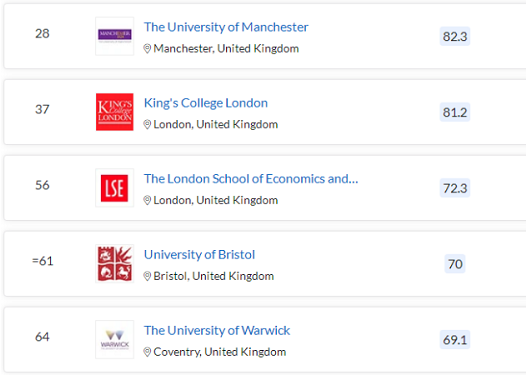532x379 pixels.
Task: Open The University of Manchester link
Action: coord(226,27)
